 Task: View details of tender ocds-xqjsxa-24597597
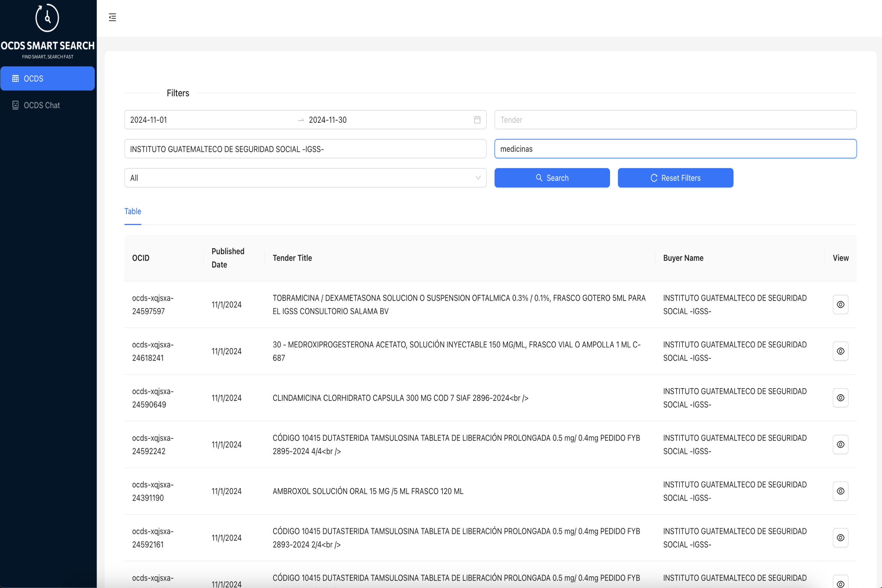840,305
